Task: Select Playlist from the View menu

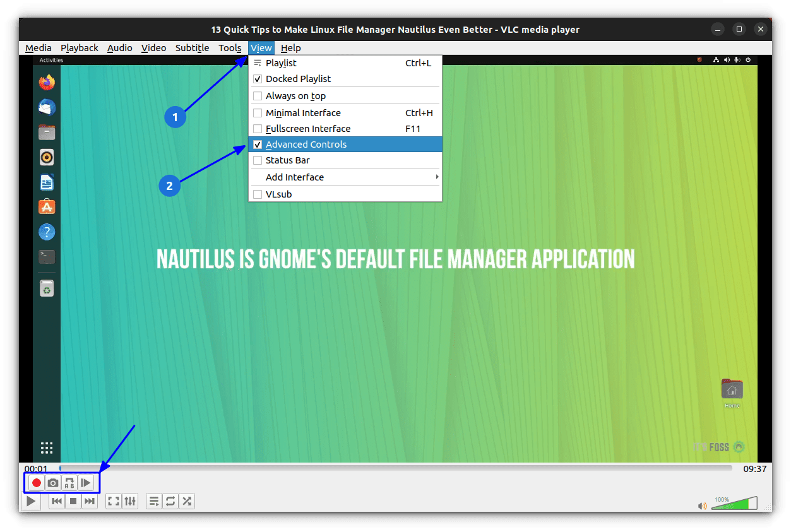Action: [x=281, y=63]
